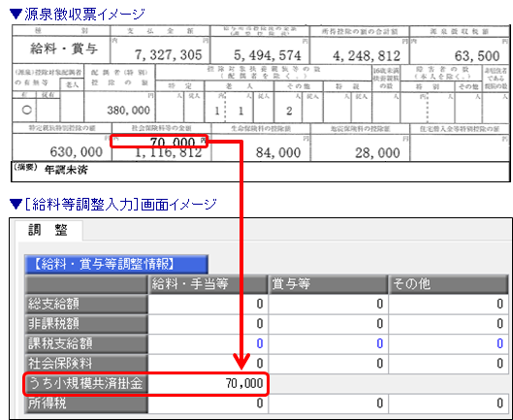Click 課税支給額 value under その他
513x420 pixels.
click(449, 343)
